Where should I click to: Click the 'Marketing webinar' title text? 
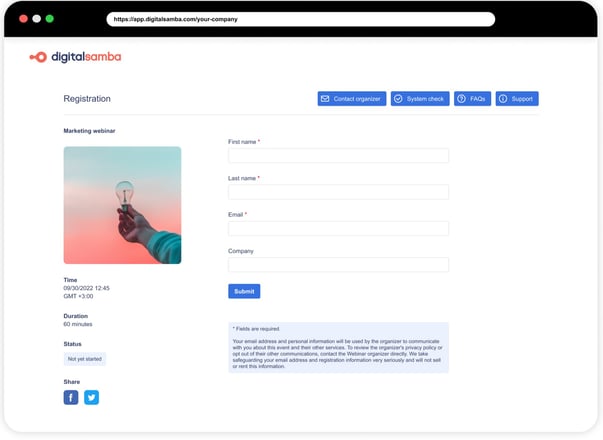pos(89,131)
